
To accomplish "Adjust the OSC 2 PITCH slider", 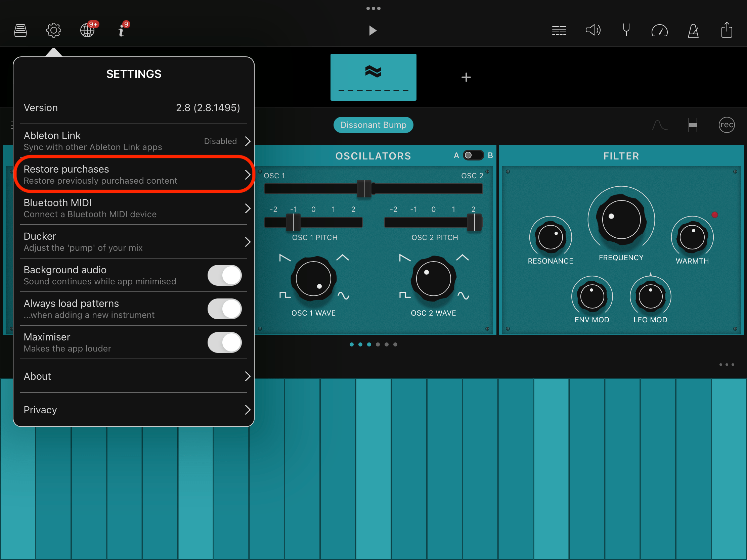I will [x=433, y=222].
